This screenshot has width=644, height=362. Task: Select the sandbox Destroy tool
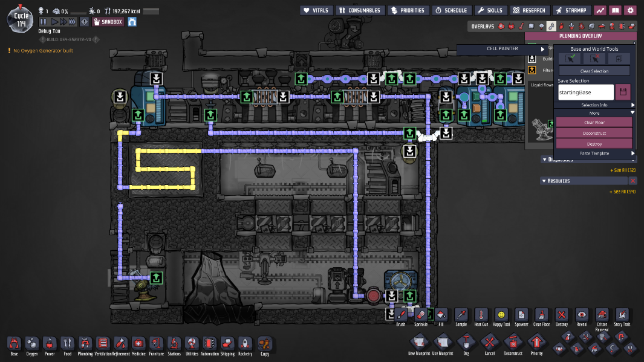click(561, 315)
